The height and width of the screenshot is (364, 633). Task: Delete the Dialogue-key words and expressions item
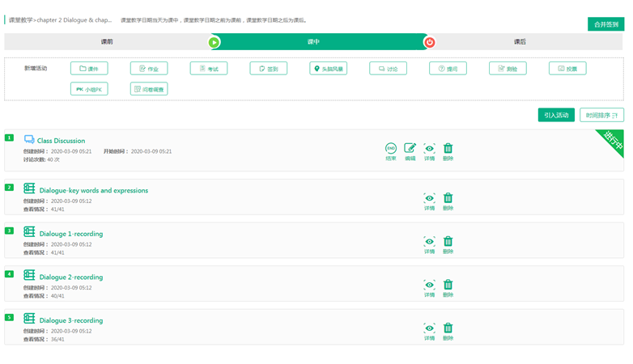point(448,198)
